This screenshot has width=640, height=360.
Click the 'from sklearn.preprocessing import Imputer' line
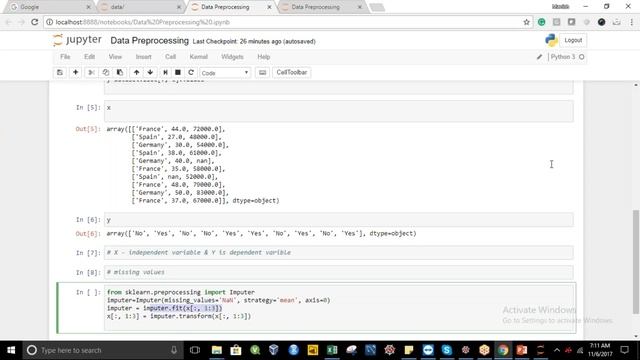point(181,292)
